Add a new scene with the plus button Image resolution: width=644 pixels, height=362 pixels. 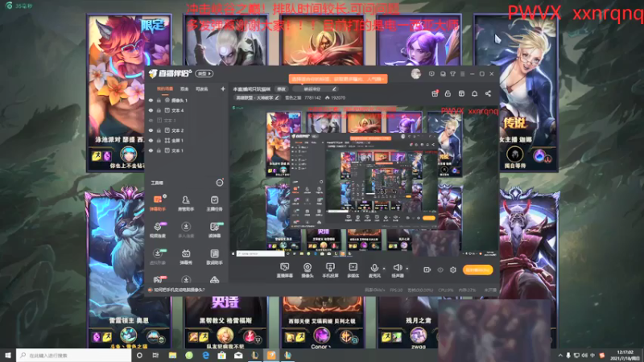click(x=223, y=88)
